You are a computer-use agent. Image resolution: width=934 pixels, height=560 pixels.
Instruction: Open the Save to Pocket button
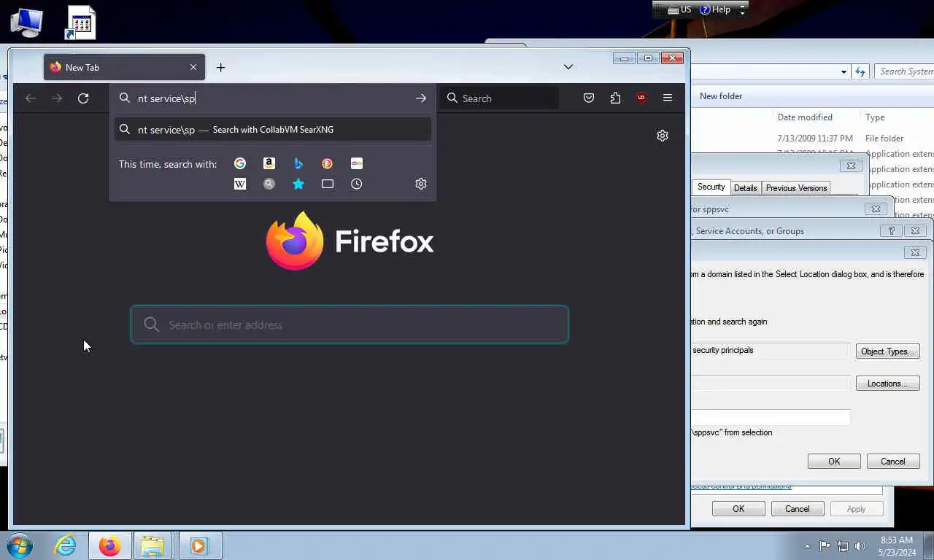point(589,98)
